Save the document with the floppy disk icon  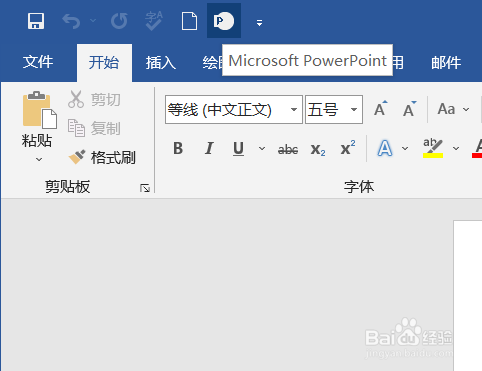point(36,21)
